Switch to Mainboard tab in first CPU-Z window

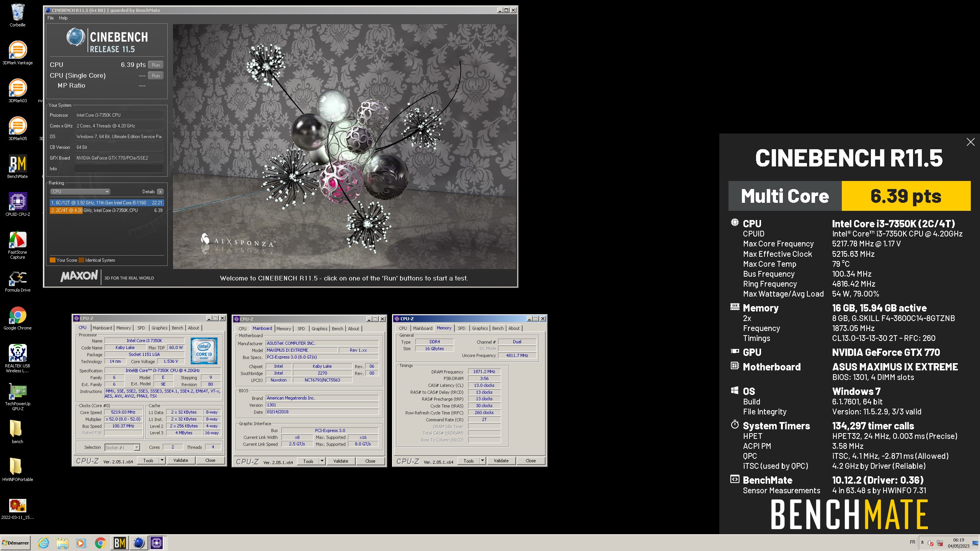pyautogui.click(x=102, y=328)
